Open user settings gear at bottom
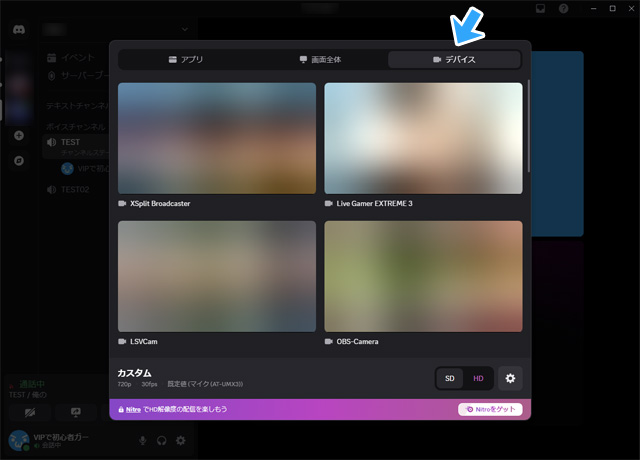 pos(180,440)
